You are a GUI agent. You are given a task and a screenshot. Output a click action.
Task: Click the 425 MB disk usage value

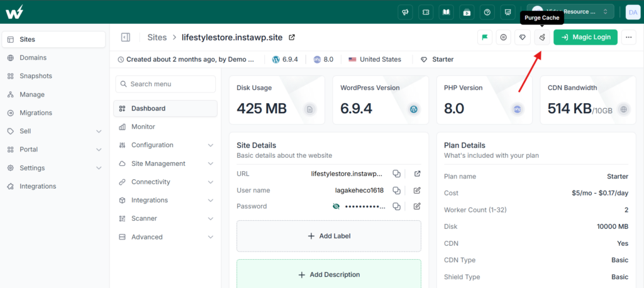coord(262,109)
